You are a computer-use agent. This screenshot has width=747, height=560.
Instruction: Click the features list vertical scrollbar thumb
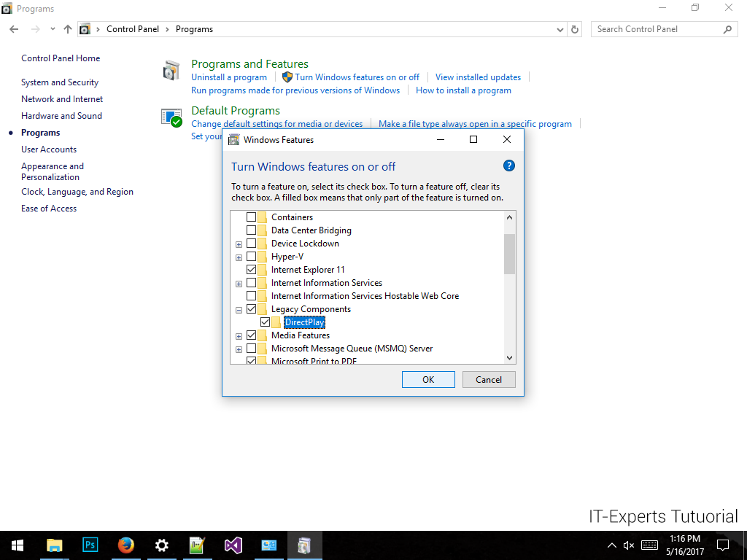coord(509,254)
